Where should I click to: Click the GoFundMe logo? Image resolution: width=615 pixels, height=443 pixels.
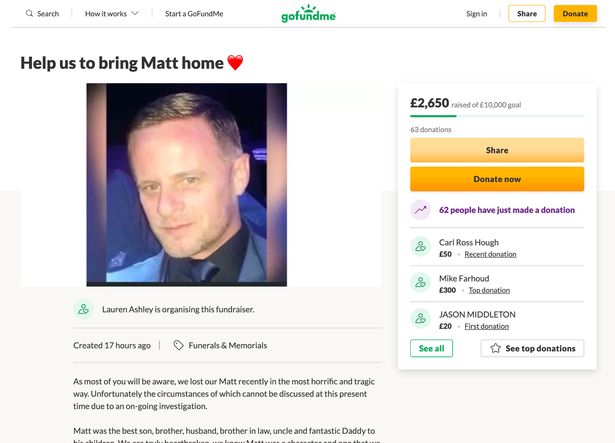coord(307,14)
